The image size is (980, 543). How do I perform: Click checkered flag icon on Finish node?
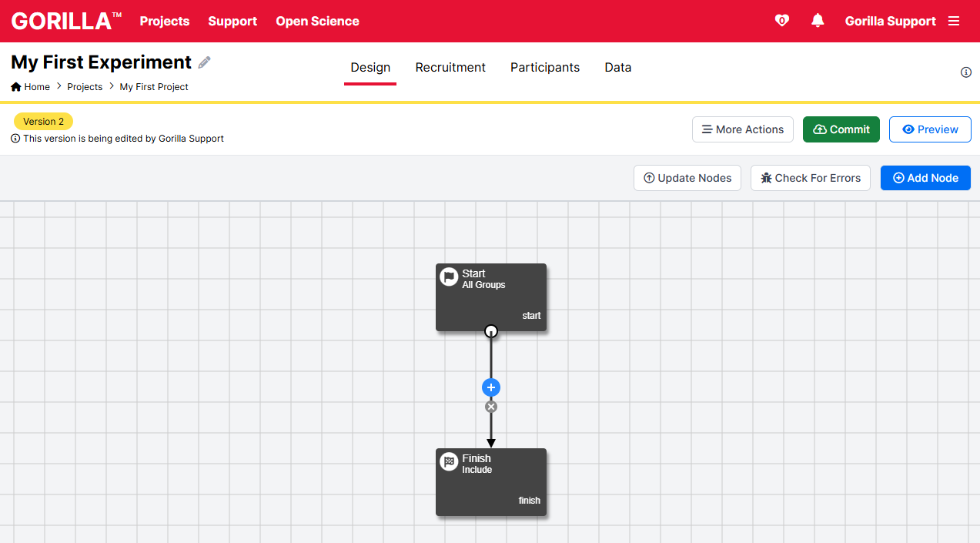tap(449, 461)
